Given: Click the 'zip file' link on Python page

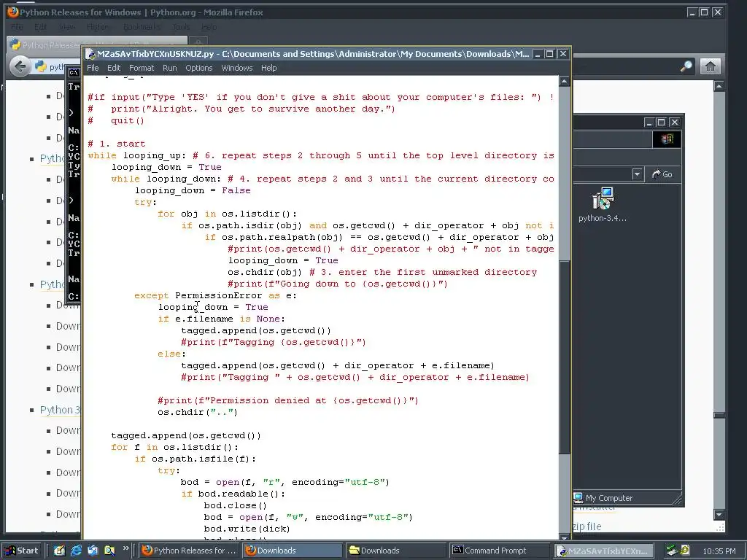Looking at the screenshot, I should 587,526.
